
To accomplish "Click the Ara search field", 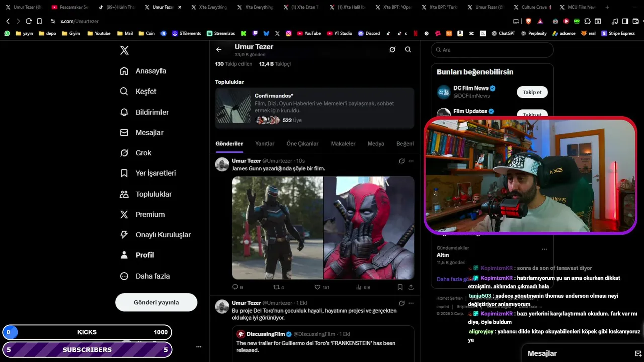I will [x=492, y=50].
